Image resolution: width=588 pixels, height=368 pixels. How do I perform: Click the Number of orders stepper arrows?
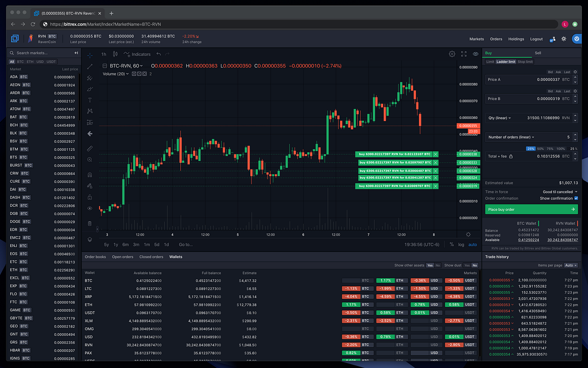pyautogui.click(x=576, y=138)
